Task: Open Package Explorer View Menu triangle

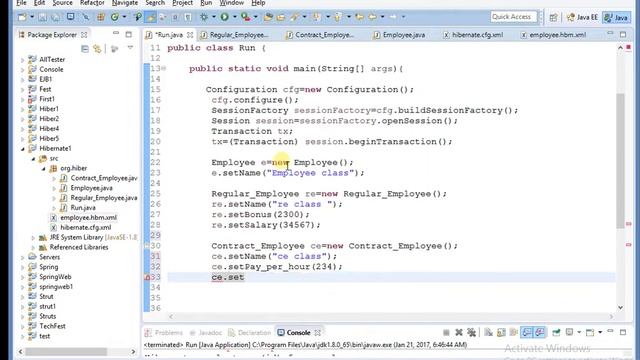Action: tap(130, 48)
